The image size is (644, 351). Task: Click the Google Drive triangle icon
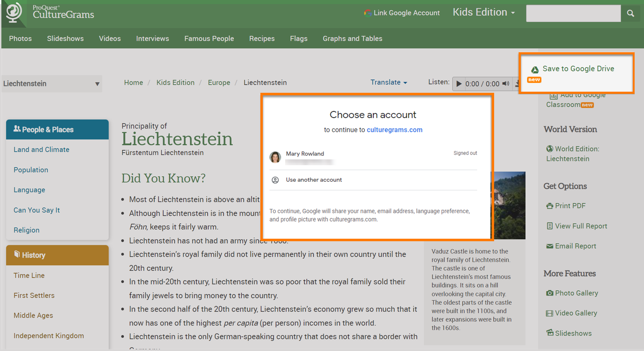535,70
